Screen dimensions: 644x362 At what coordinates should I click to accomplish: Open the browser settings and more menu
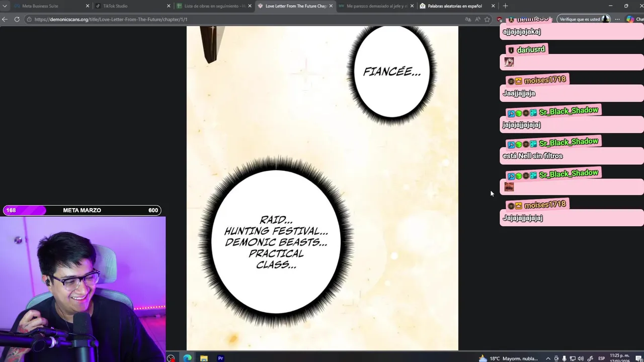click(x=617, y=19)
